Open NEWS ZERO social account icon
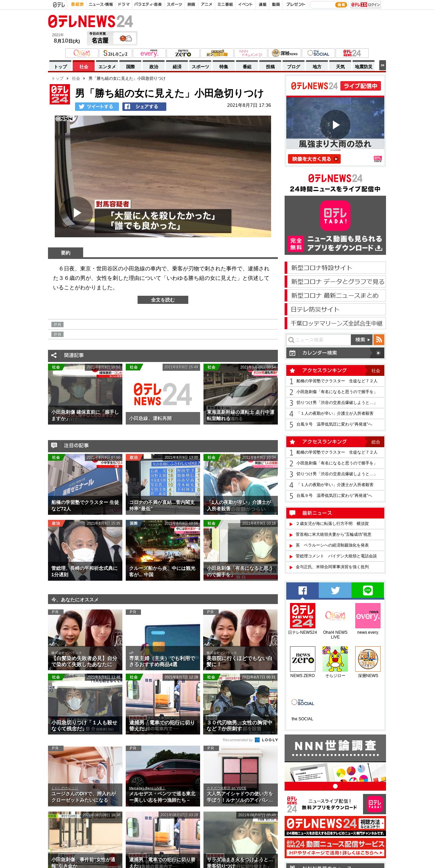The height and width of the screenshot is (868, 434). (303, 659)
